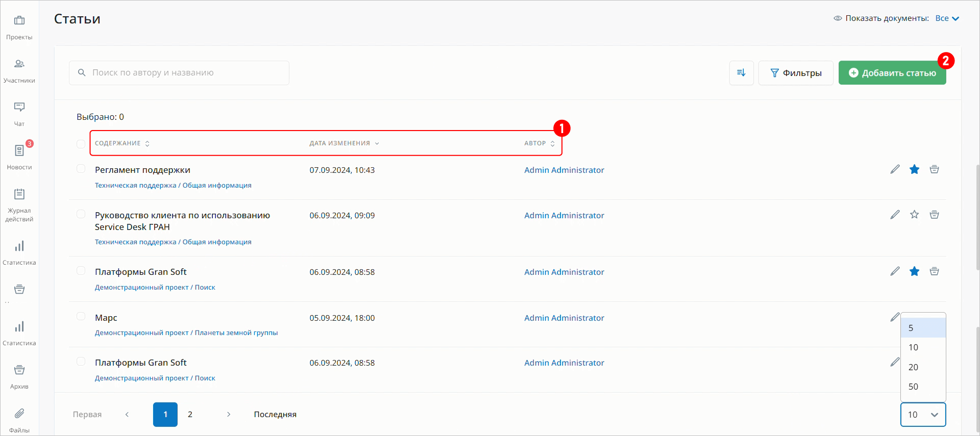Select page 1 in pagination
980x436 pixels.
pos(165,415)
